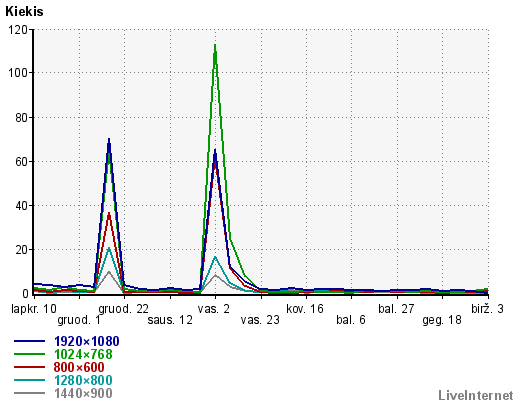Click the Kiekis chart title

tap(24, 12)
